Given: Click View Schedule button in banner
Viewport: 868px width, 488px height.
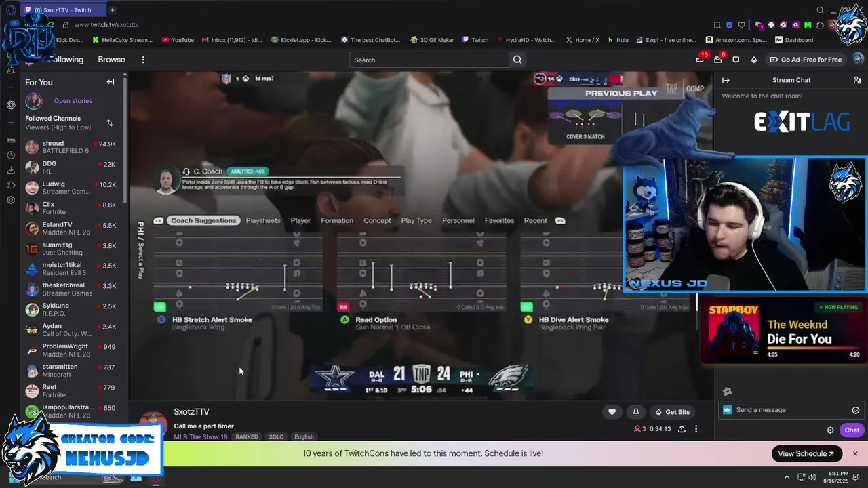Looking at the screenshot, I should (806, 453).
